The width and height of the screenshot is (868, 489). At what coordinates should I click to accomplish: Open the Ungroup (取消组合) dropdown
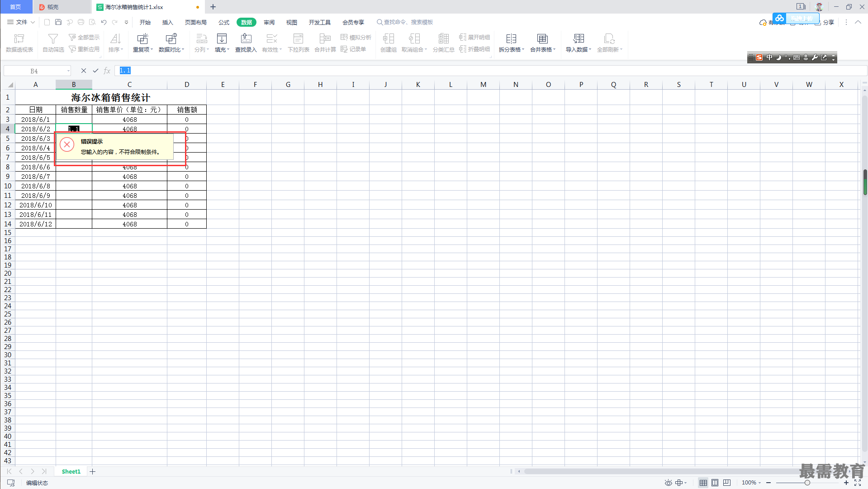point(414,43)
